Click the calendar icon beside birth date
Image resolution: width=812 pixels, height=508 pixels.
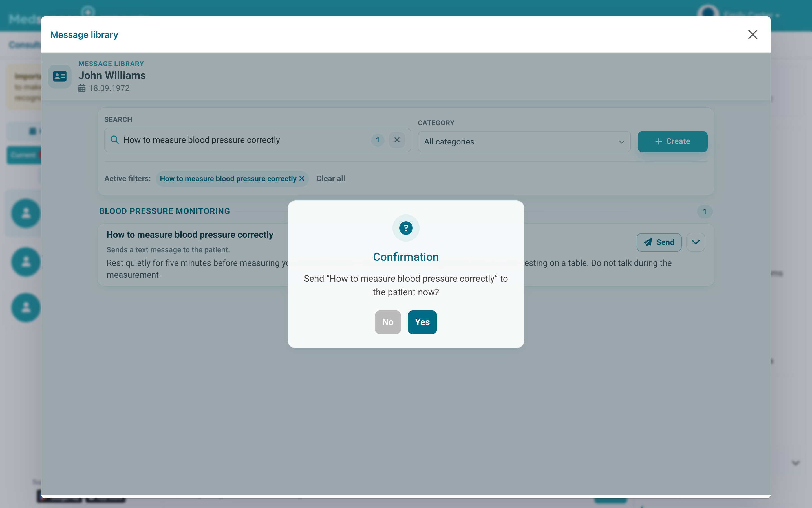pos(82,88)
